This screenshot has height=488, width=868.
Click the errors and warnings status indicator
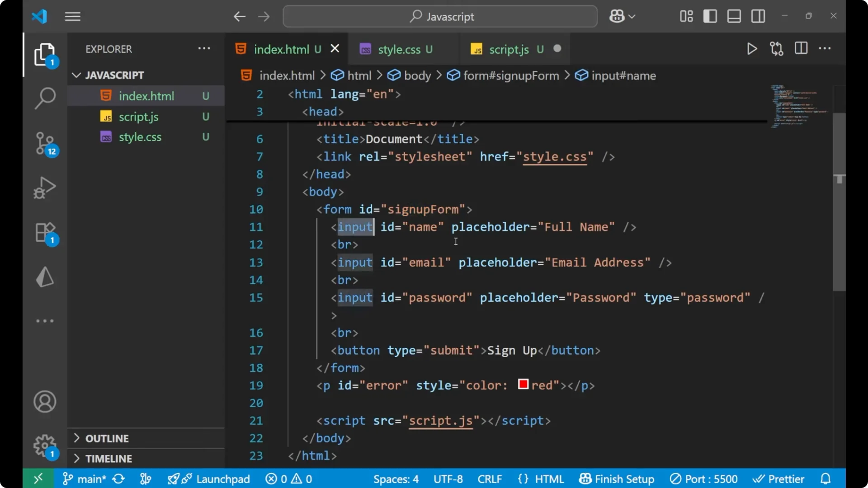click(288, 479)
